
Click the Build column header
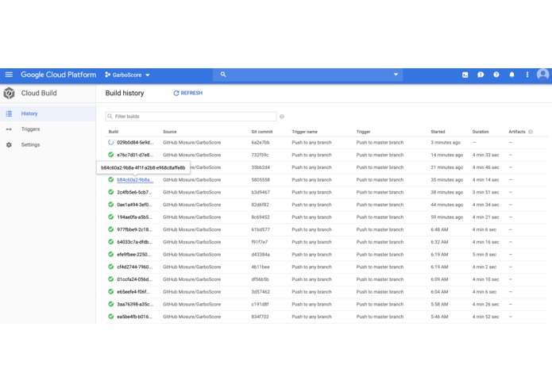[114, 132]
